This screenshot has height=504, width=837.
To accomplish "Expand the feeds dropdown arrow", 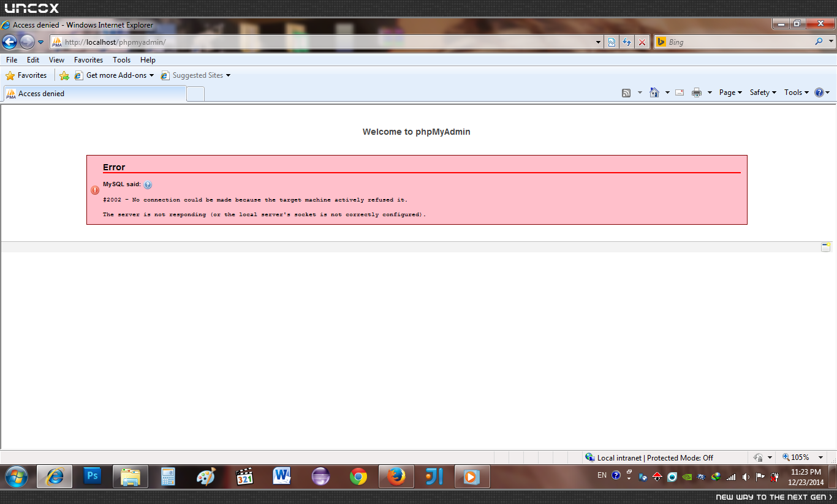I will [640, 92].
